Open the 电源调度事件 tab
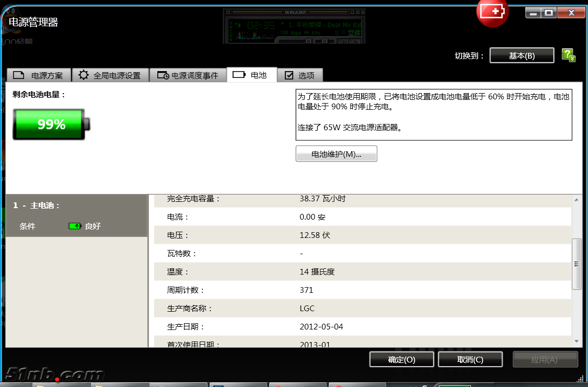The height and width of the screenshot is (387, 588). click(x=188, y=75)
